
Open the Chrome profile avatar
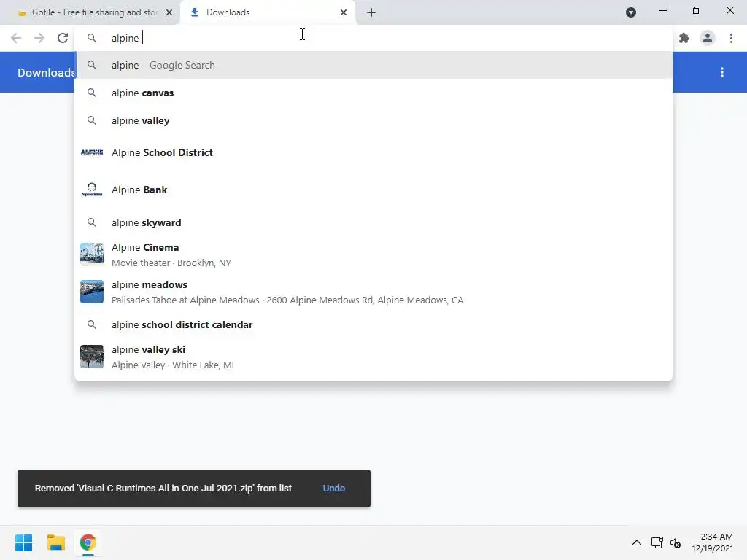click(x=708, y=38)
